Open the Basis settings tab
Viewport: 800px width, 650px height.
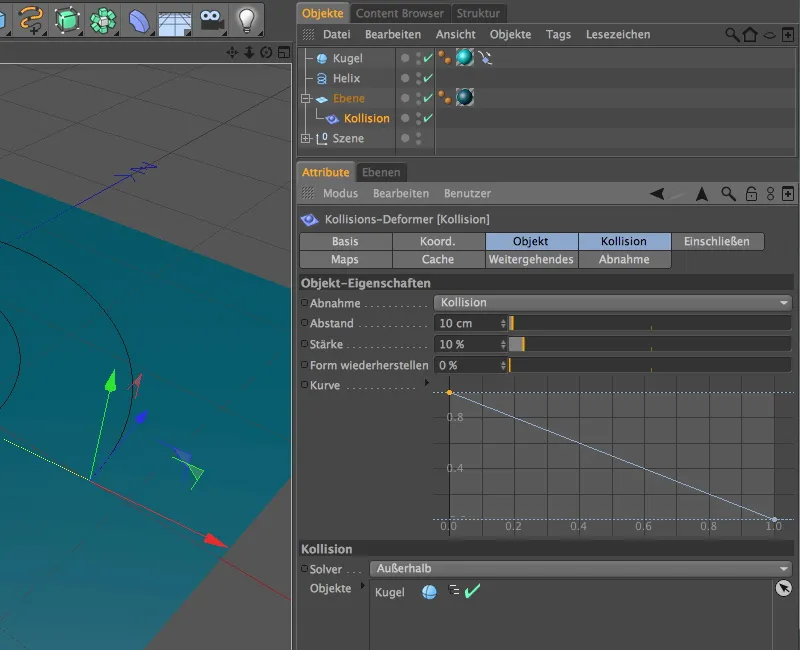tap(345, 241)
